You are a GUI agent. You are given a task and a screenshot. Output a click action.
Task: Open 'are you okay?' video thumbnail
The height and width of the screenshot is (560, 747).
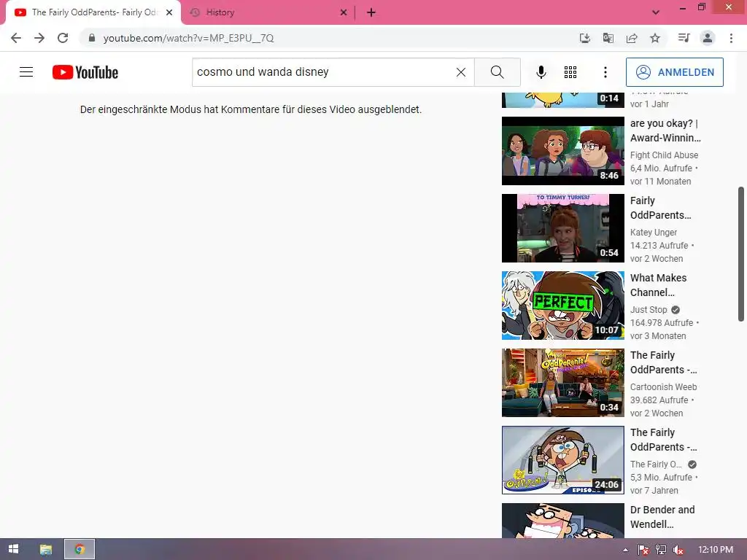[562, 151]
